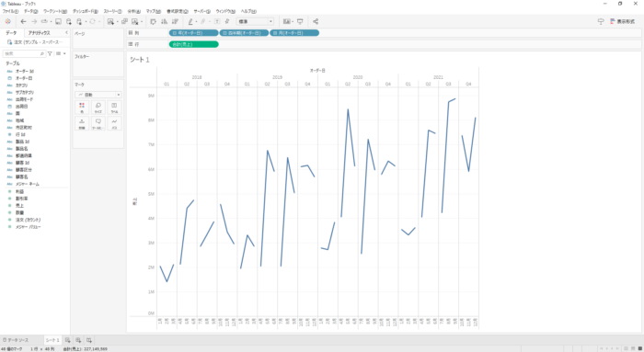Click the Highlight pen icon
The image size is (644, 352).
[190, 21]
